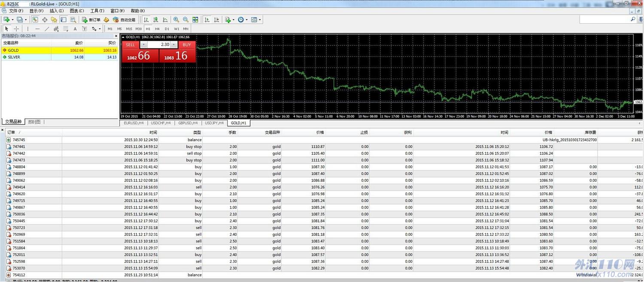Open the 显示 (View) menu
Screen dimensions: 644x282
coord(36,11)
